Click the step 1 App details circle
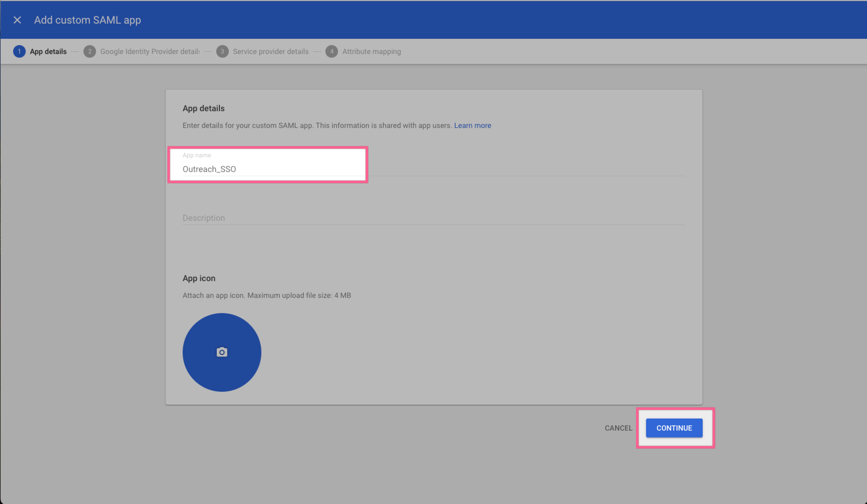 [x=19, y=51]
